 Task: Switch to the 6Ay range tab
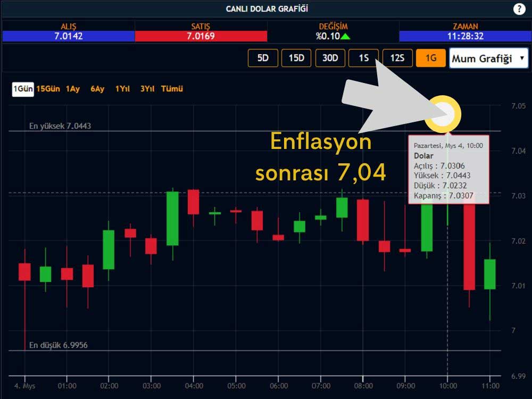click(97, 89)
